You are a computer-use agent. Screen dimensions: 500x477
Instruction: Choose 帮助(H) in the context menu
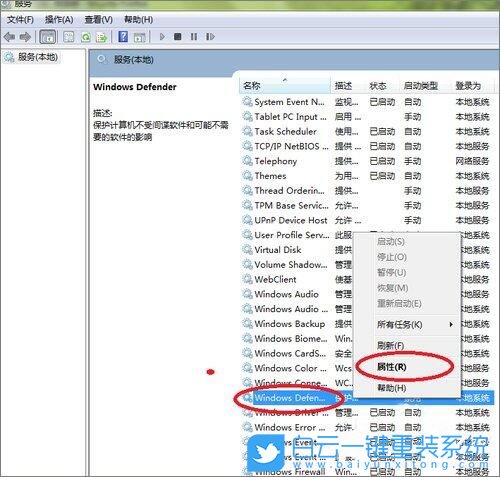[392, 388]
